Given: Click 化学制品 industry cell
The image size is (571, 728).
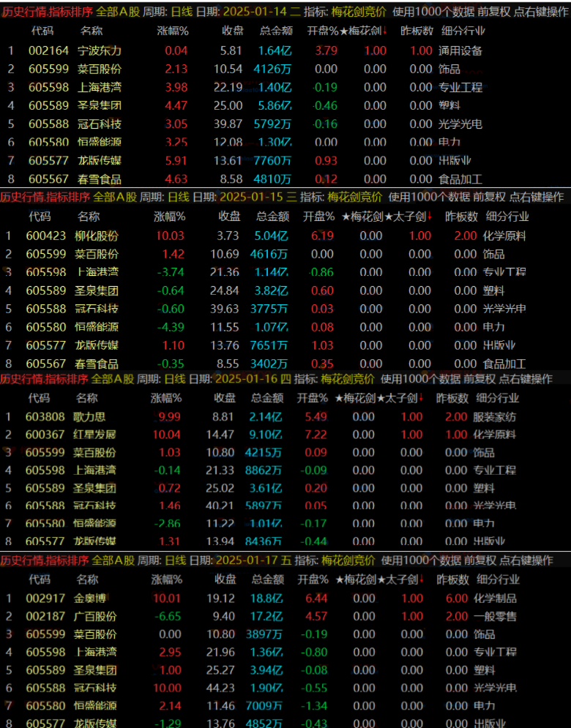Looking at the screenshot, I should tap(495, 598).
